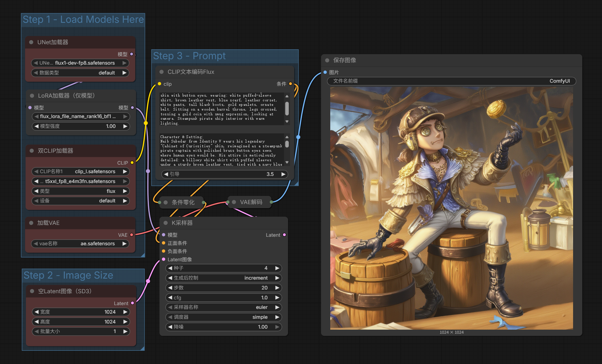Click the Latent output port on K采样器
602x364 pixels.
pyautogui.click(x=284, y=235)
